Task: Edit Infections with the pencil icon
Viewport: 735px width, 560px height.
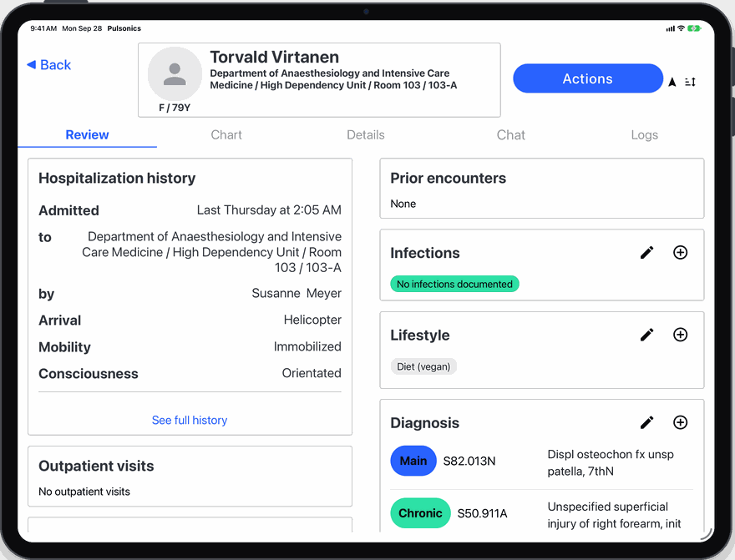Action: tap(646, 253)
